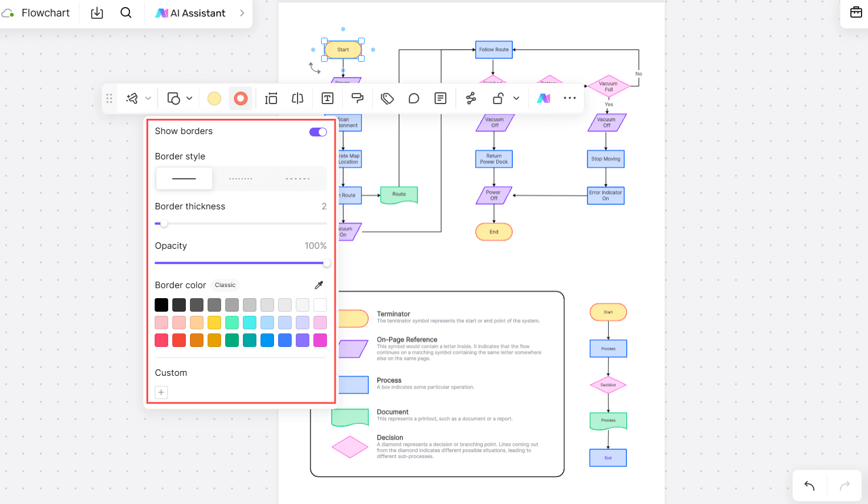Click the red border color ring icon
Screen dimensions: 868x504
(x=241, y=98)
